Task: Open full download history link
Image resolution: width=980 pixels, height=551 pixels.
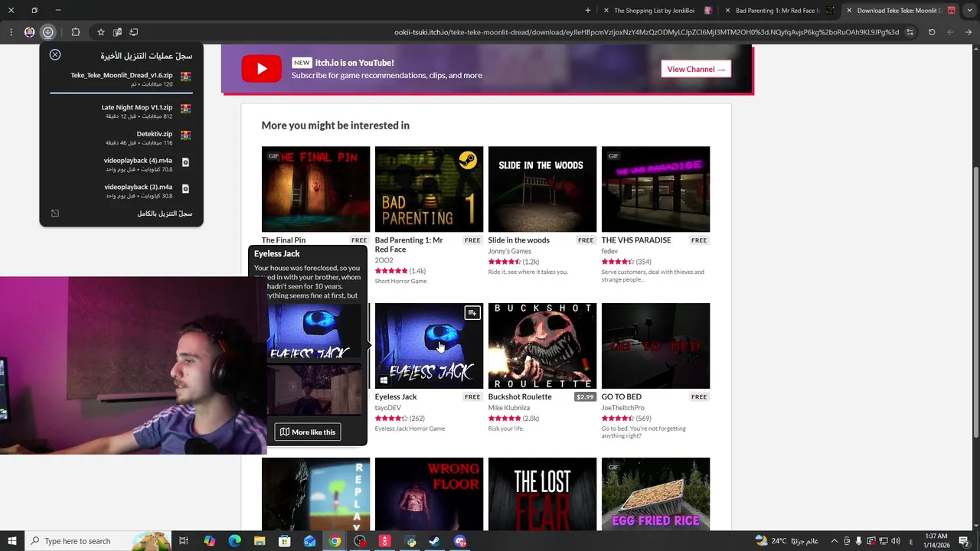Action: tap(165, 214)
